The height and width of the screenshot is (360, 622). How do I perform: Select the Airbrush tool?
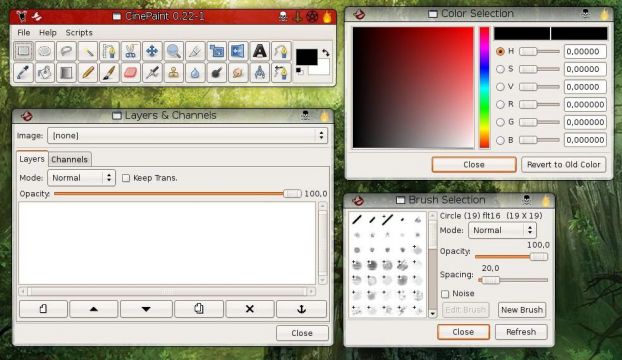pyautogui.click(x=152, y=73)
